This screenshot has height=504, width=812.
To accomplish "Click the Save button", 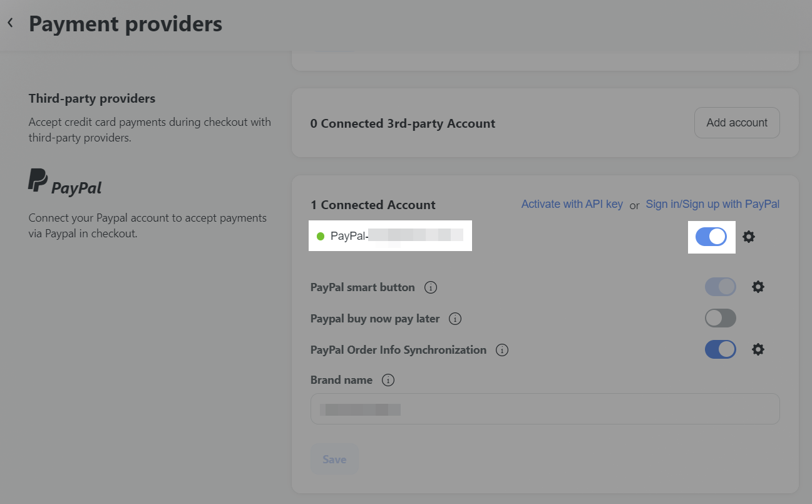I will 334,460.
